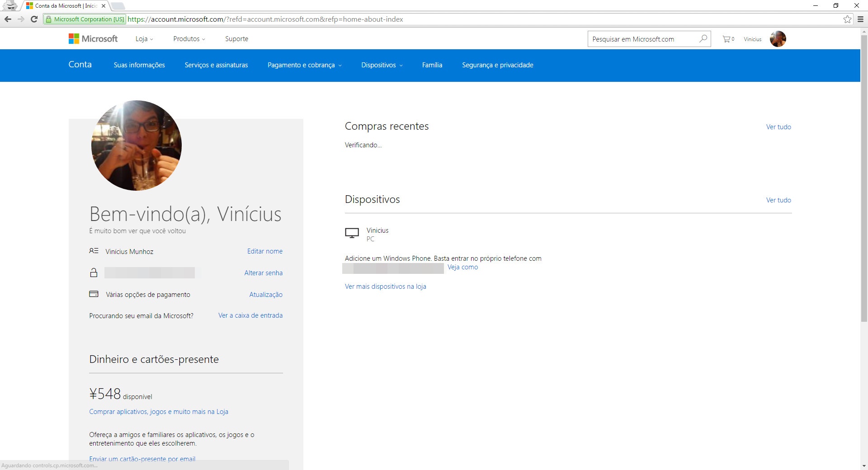Click the padlock icon next to password
Screen dimensions: 868x470
(94, 273)
